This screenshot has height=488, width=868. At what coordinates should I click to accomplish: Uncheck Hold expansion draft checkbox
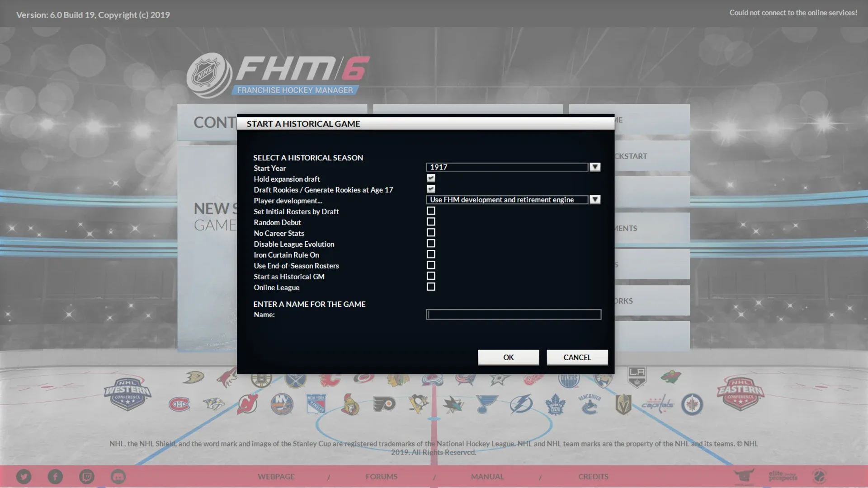click(431, 178)
